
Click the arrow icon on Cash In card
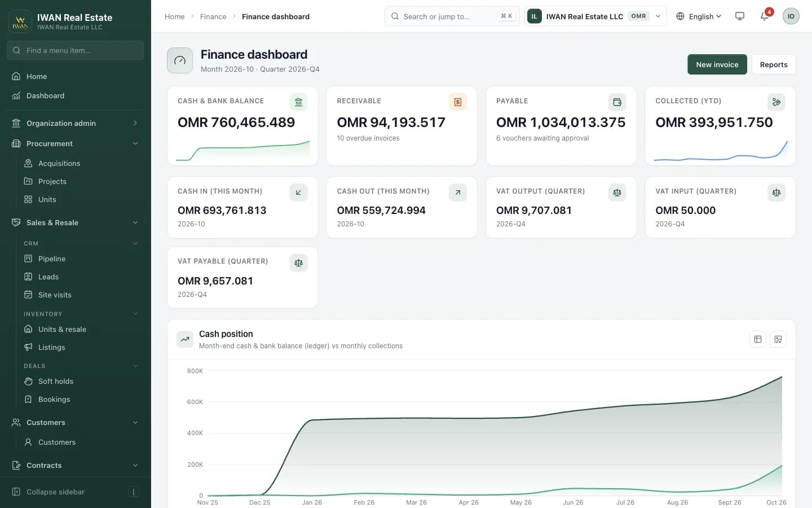coord(298,192)
